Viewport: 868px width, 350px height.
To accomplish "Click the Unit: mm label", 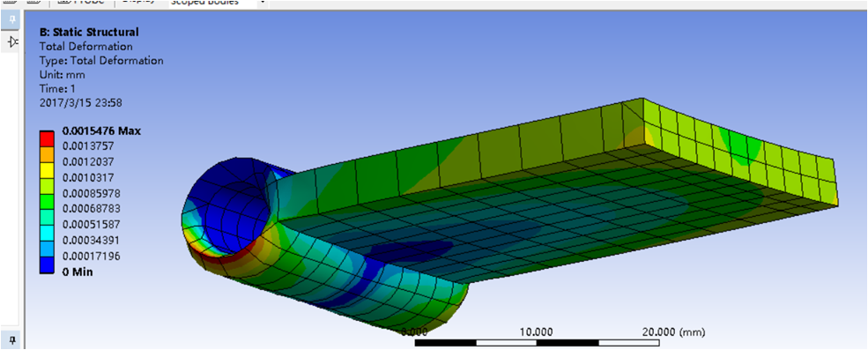I will click(x=63, y=75).
